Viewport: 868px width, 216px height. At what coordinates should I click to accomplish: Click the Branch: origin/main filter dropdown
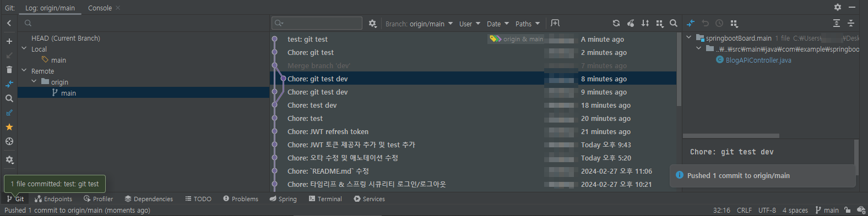tap(419, 24)
